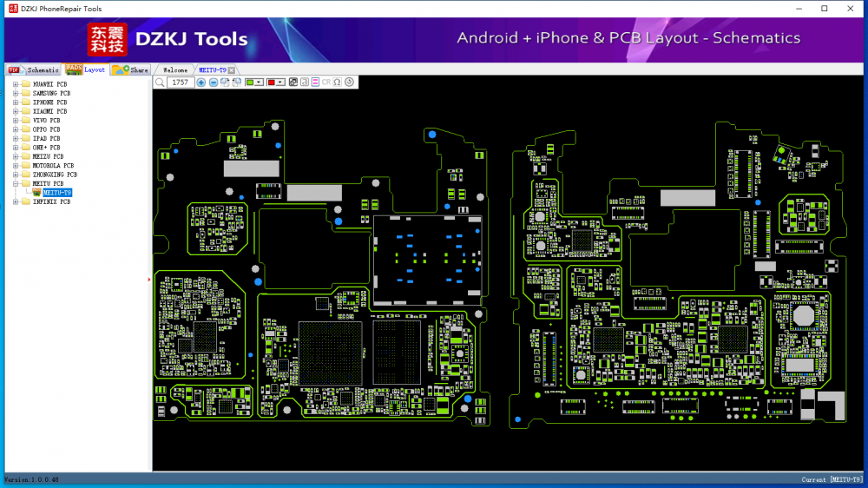
Task: Select the MEIZU PCB folder label
Action: click(48, 156)
